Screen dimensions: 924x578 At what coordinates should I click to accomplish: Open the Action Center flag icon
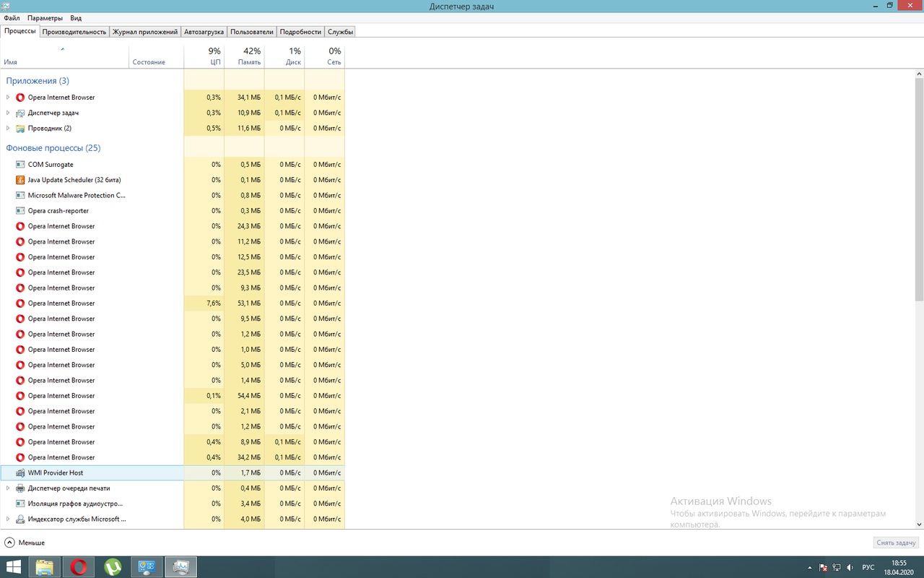pos(823,568)
